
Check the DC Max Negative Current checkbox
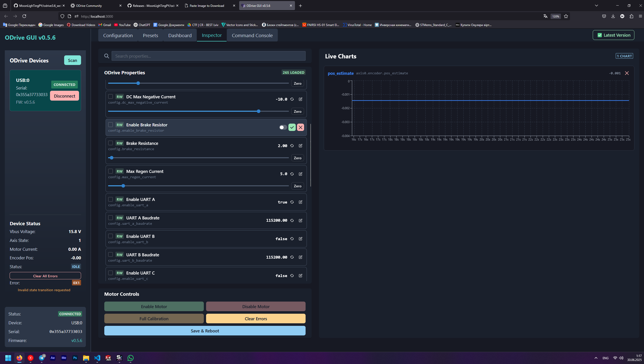(x=110, y=97)
